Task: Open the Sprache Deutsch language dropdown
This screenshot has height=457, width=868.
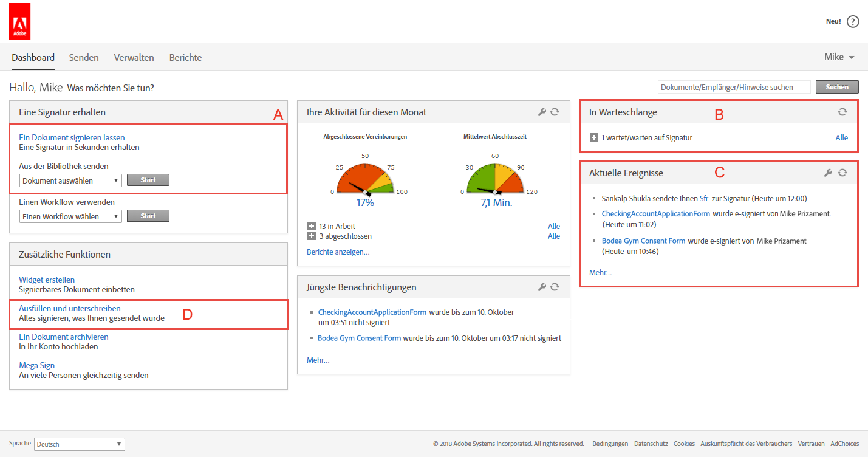Action: coord(80,444)
